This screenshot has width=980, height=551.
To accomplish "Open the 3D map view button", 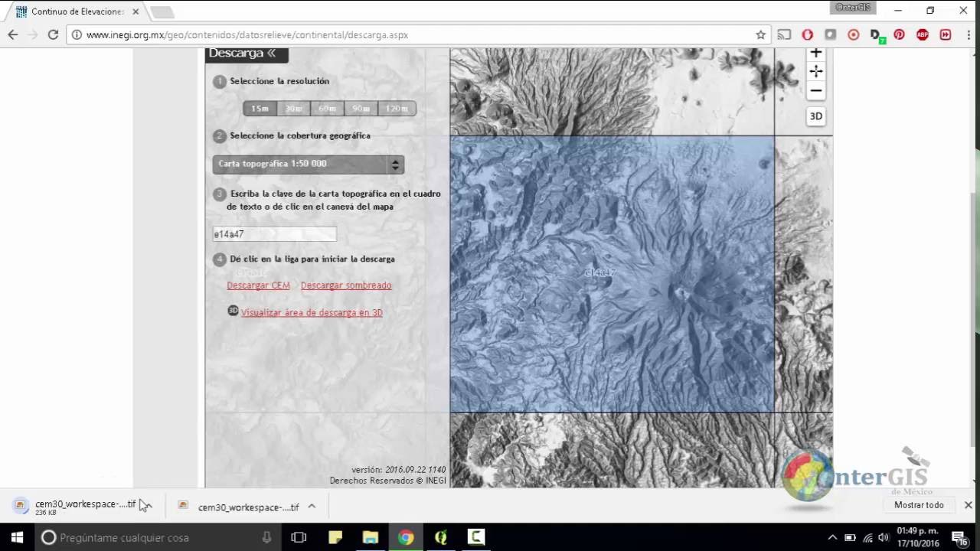I will (816, 116).
